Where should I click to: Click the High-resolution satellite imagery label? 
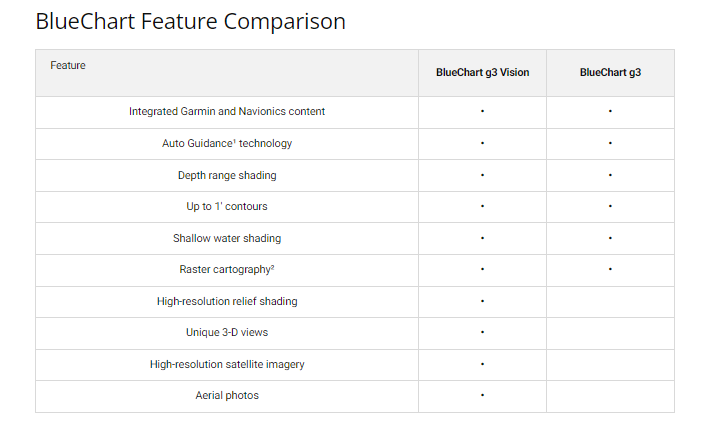[227, 365]
